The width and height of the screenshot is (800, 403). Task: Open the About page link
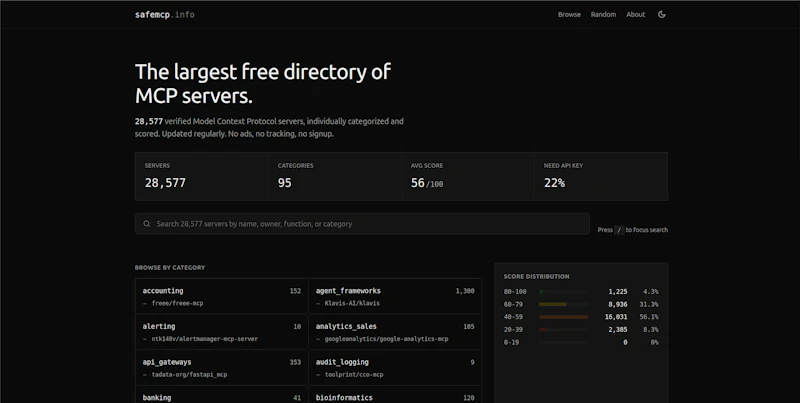pos(636,14)
